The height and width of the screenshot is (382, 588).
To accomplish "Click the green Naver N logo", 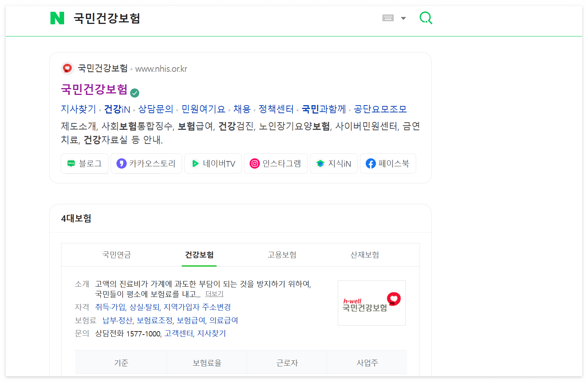I will 57,18.
